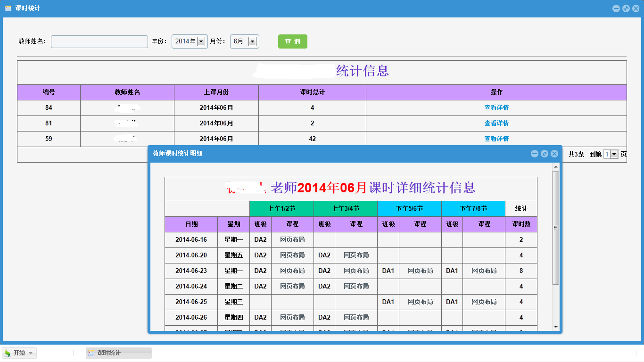644x362 pixels.
Task: Click middle restore icon in 教师课时统计明细 dialog
Action: click(545, 154)
